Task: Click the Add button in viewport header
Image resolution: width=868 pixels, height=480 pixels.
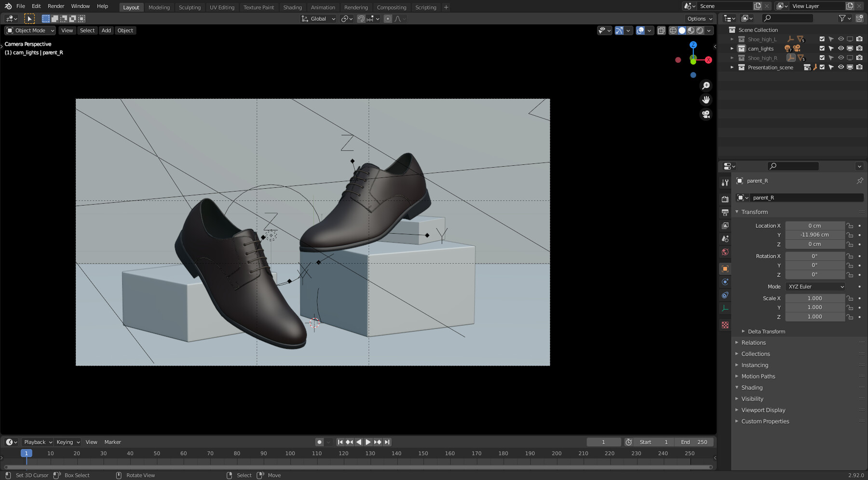Action: 106,30
